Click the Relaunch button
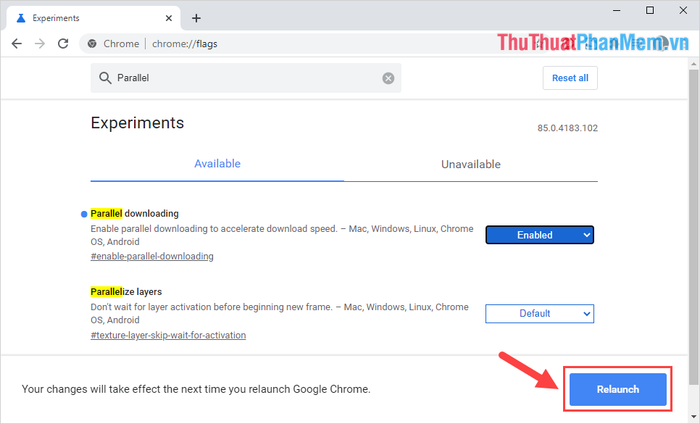 [x=618, y=389]
